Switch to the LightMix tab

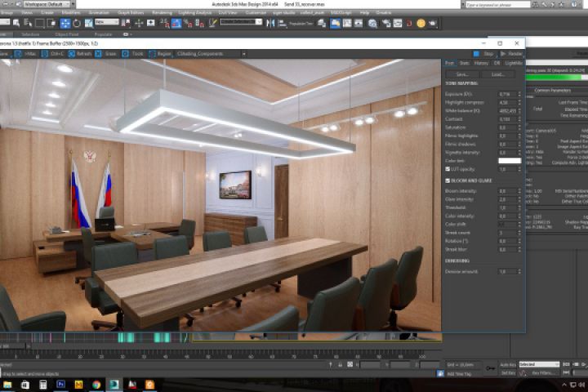[x=514, y=64]
